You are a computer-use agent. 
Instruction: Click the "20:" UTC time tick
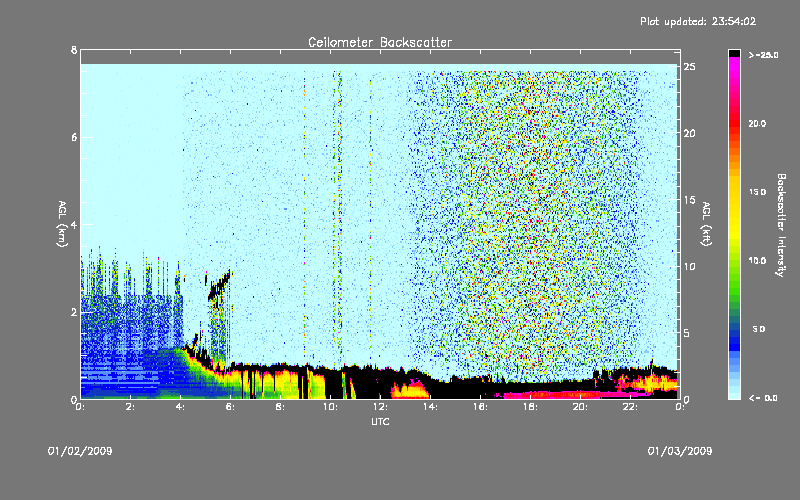click(581, 407)
